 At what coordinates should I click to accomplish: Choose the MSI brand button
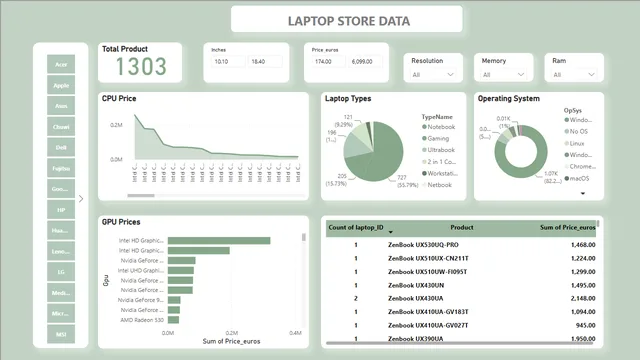tap(61, 334)
